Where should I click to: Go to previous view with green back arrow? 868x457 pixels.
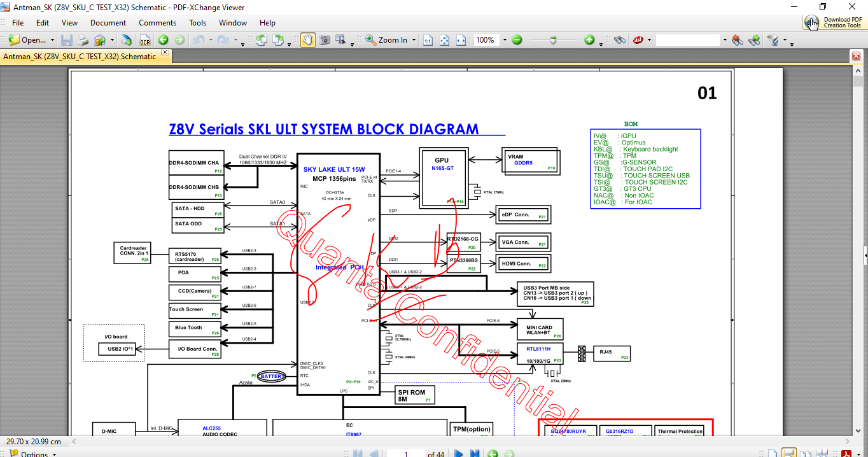tap(163, 40)
